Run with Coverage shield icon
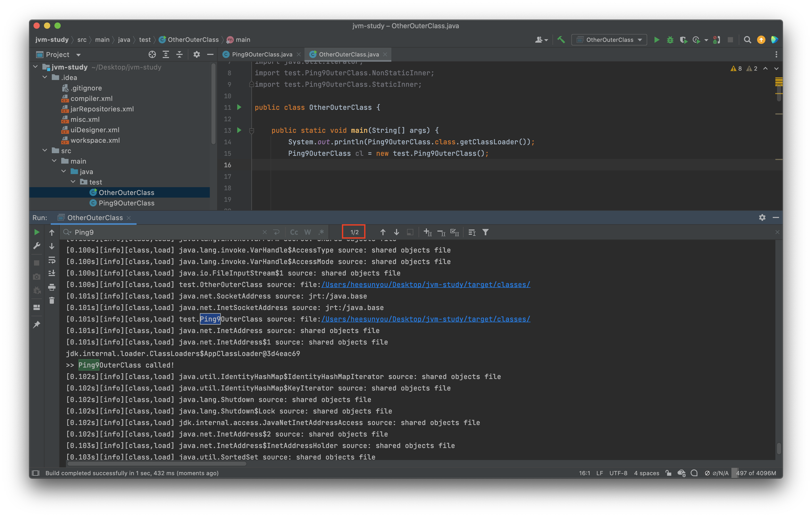 pyautogui.click(x=683, y=40)
